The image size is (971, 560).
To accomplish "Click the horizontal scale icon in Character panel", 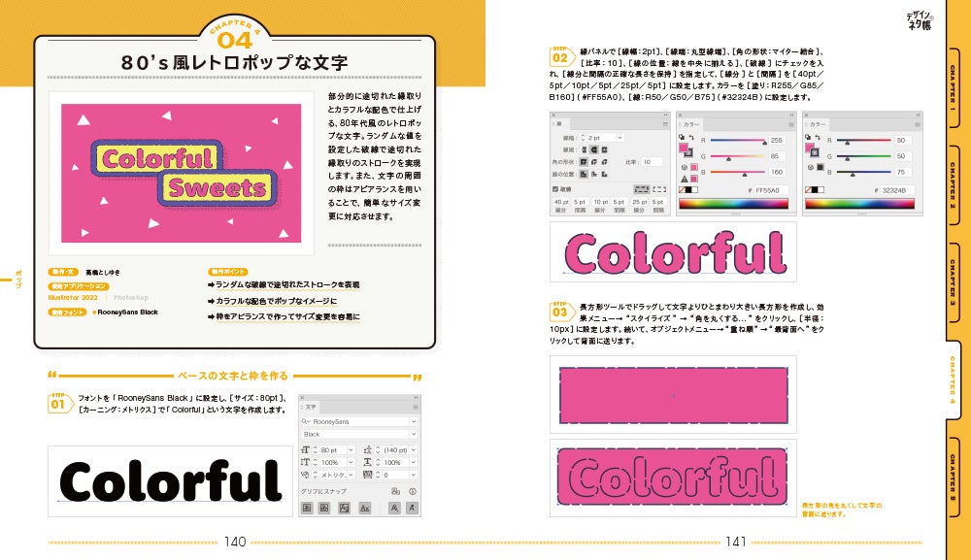I will coord(368,462).
